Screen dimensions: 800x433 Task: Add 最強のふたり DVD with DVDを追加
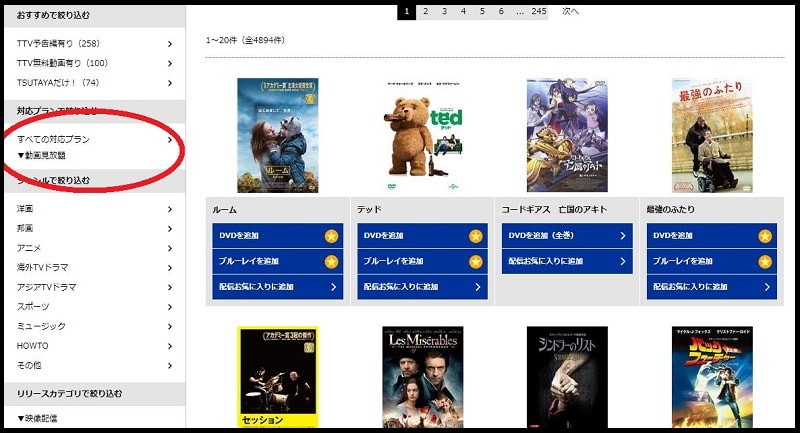[712, 236]
